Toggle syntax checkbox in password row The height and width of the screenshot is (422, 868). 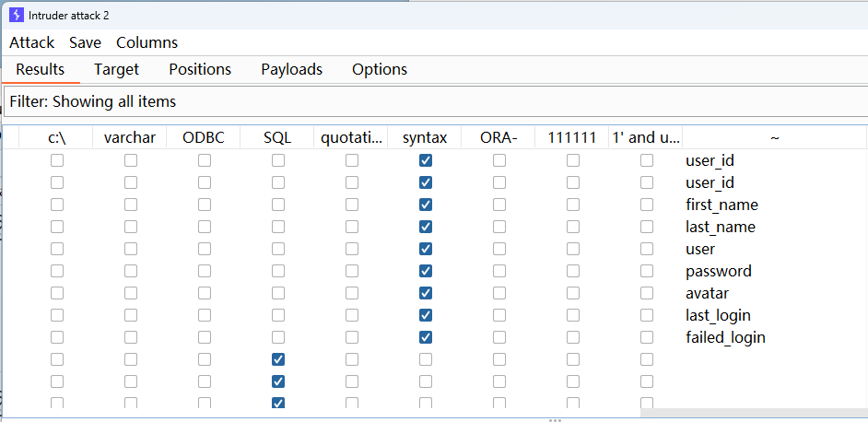426,271
